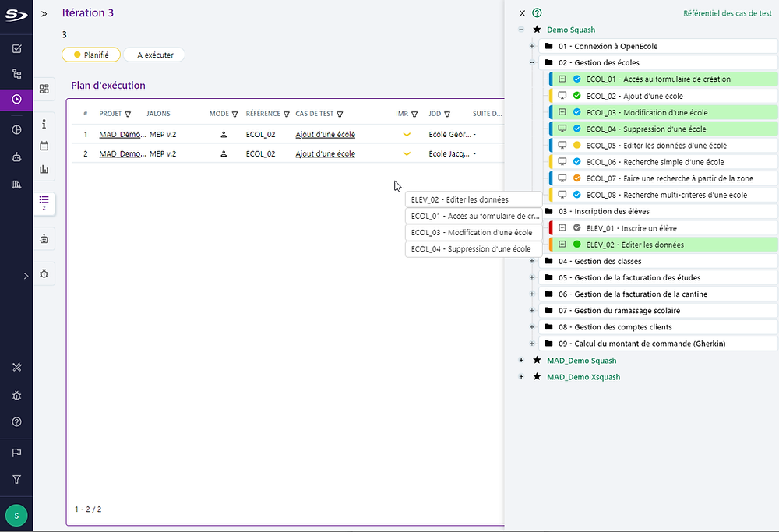Open the milestone flag icon in navbar
Viewport: 779px width, 532px height.
[x=16, y=453]
